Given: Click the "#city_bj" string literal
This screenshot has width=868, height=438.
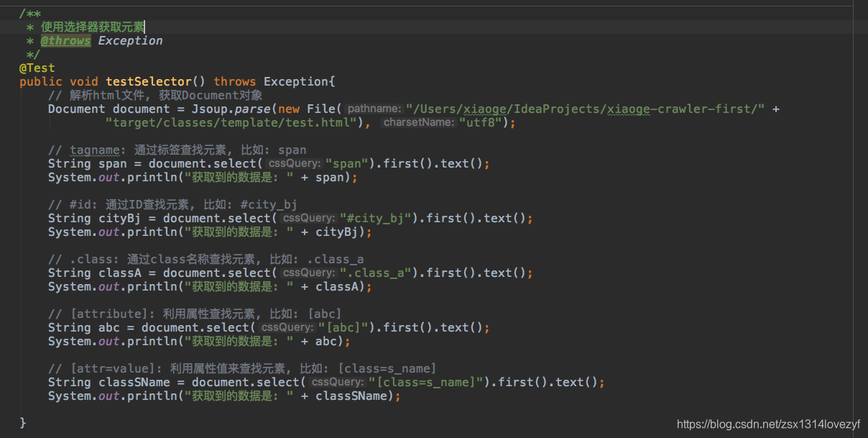Looking at the screenshot, I should tap(375, 218).
